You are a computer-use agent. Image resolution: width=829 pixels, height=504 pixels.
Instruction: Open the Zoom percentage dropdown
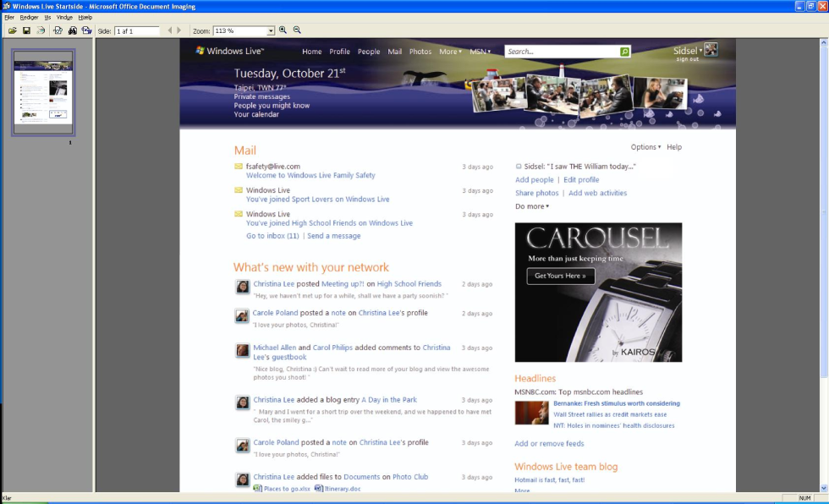point(271,31)
